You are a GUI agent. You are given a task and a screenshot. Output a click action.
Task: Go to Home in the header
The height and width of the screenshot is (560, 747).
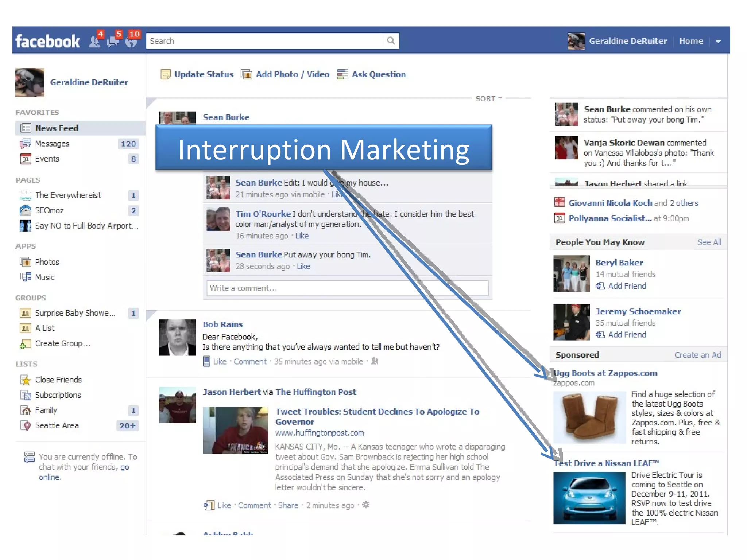[x=691, y=41]
